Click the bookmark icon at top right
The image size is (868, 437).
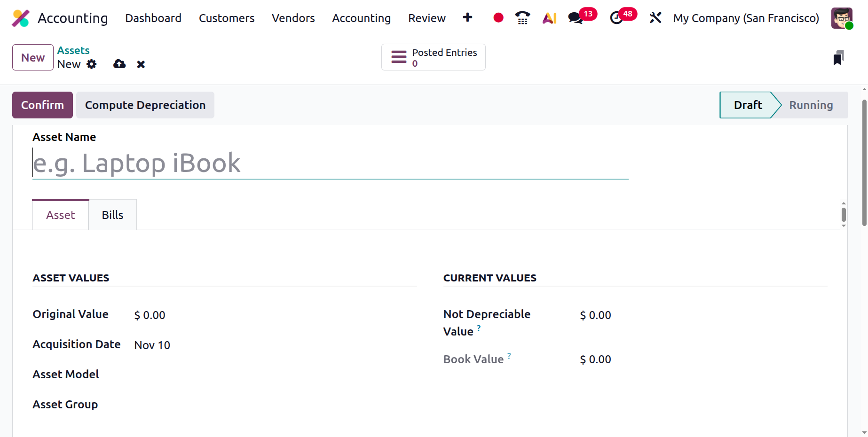[838, 58]
